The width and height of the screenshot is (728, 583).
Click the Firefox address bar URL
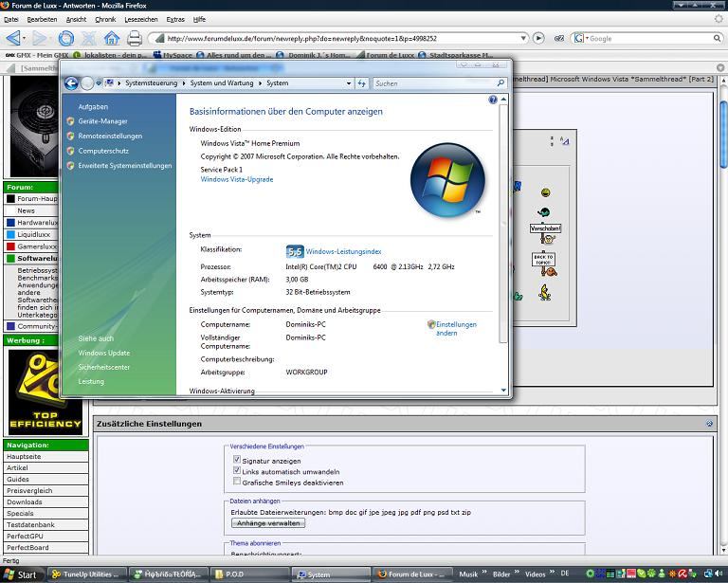click(301, 38)
